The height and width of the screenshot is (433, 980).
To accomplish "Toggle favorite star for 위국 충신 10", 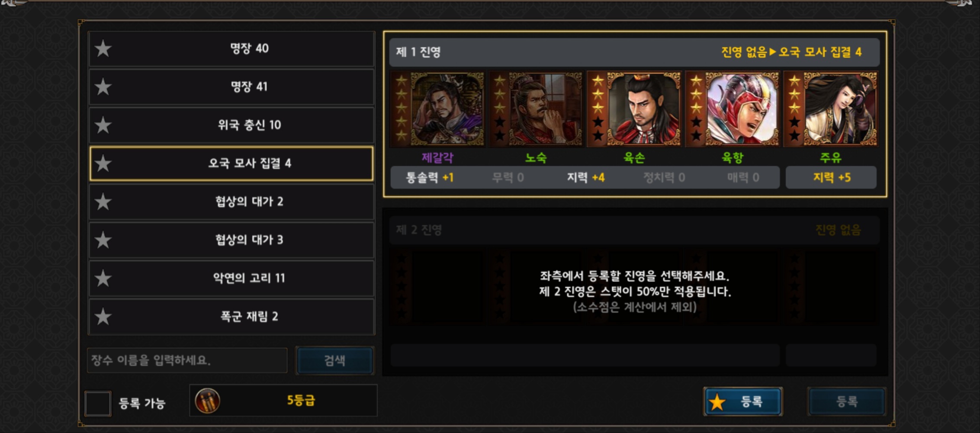I will point(103,125).
